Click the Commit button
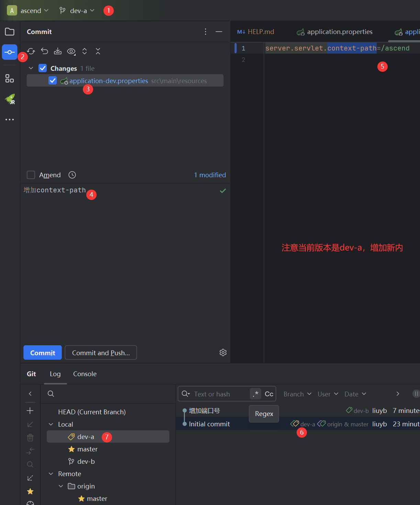Viewport: 420px width, 505px height. click(x=43, y=353)
